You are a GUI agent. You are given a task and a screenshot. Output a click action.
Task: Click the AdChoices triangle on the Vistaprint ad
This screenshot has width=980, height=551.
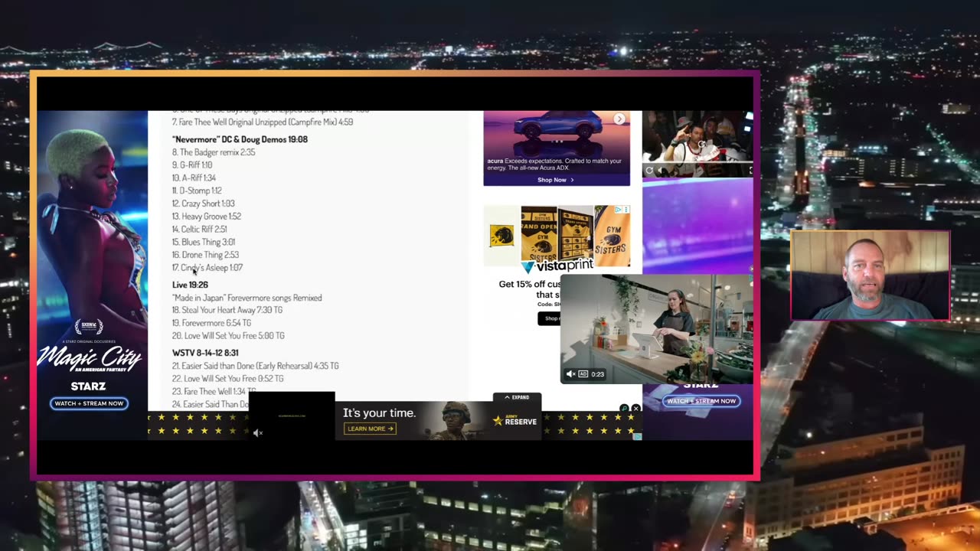click(619, 209)
